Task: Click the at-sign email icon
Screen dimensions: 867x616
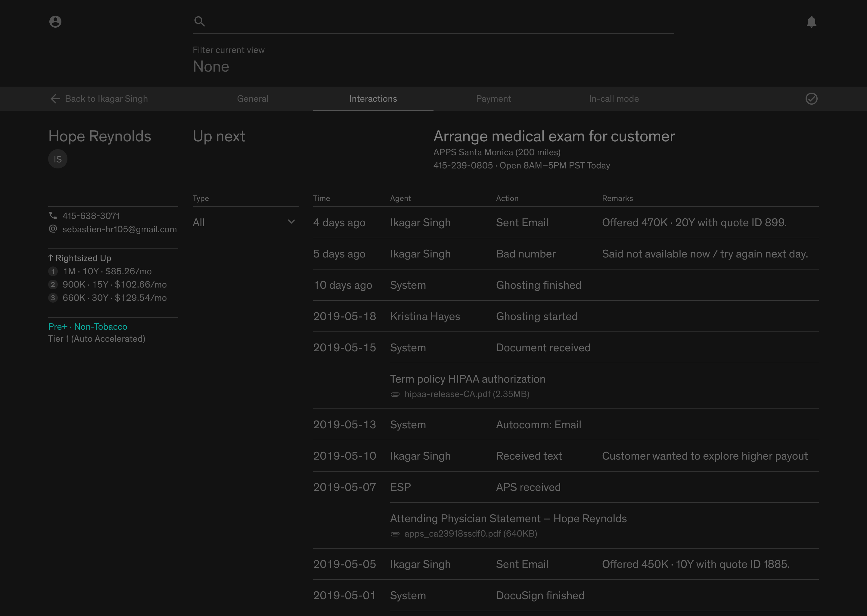Action: point(53,229)
